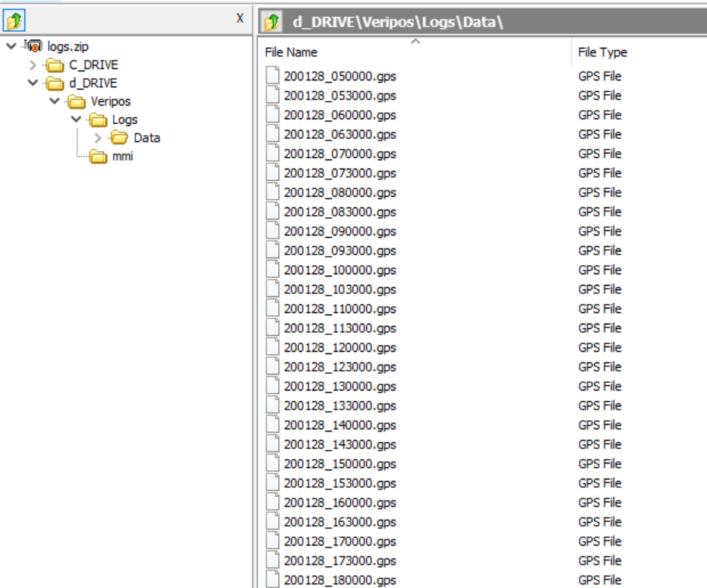Click the up-folder icon in tree pane
Screen dimensions: 707x588
[14, 21]
